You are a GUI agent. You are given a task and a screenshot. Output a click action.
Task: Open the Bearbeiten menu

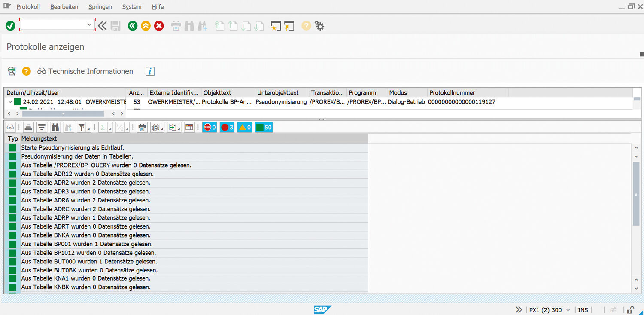pyautogui.click(x=64, y=7)
